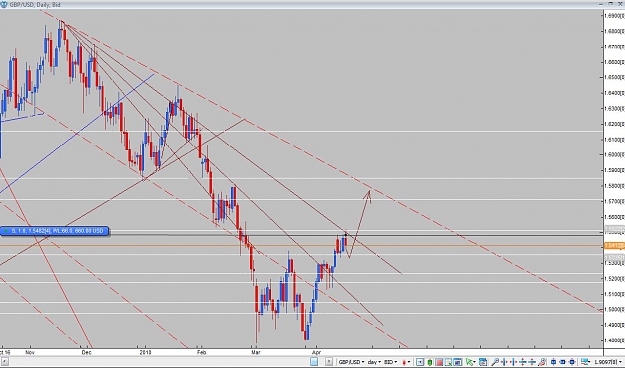The height and width of the screenshot is (368, 625).
Task: Click the first vertical scale arrows icon
Action: point(523,362)
